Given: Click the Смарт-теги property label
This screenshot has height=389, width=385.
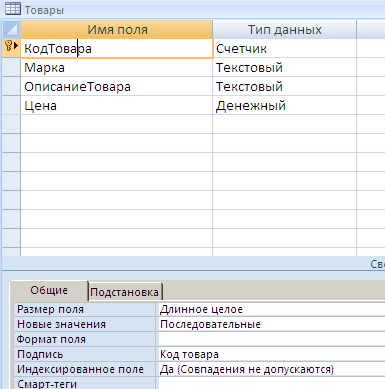Looking at the screenshot, I should pos(85,383).
